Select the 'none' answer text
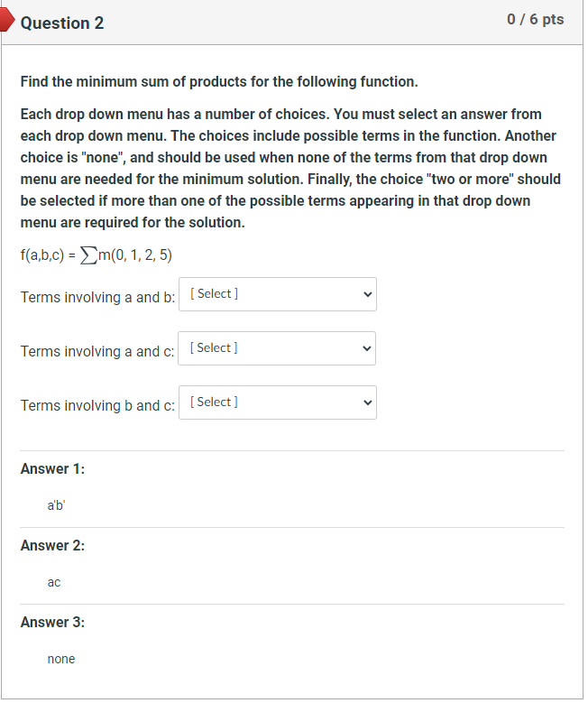The width and height of the screenshot is (588, 703). [61, 660]
